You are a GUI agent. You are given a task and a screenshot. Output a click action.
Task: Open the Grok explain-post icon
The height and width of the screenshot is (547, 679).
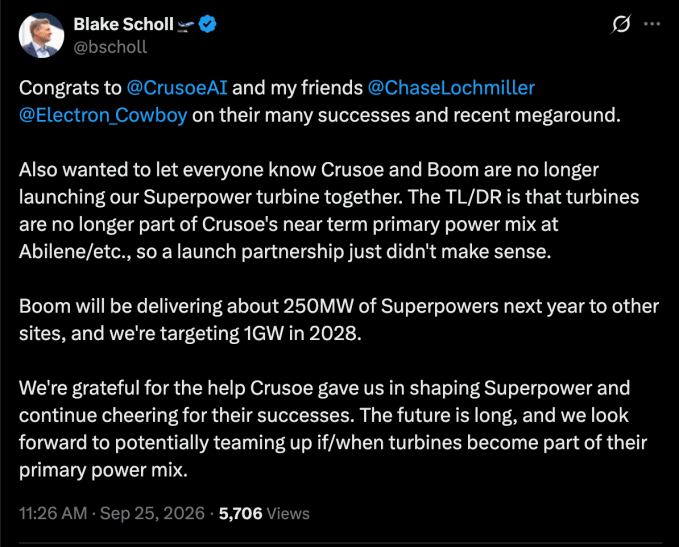point(621,24)
